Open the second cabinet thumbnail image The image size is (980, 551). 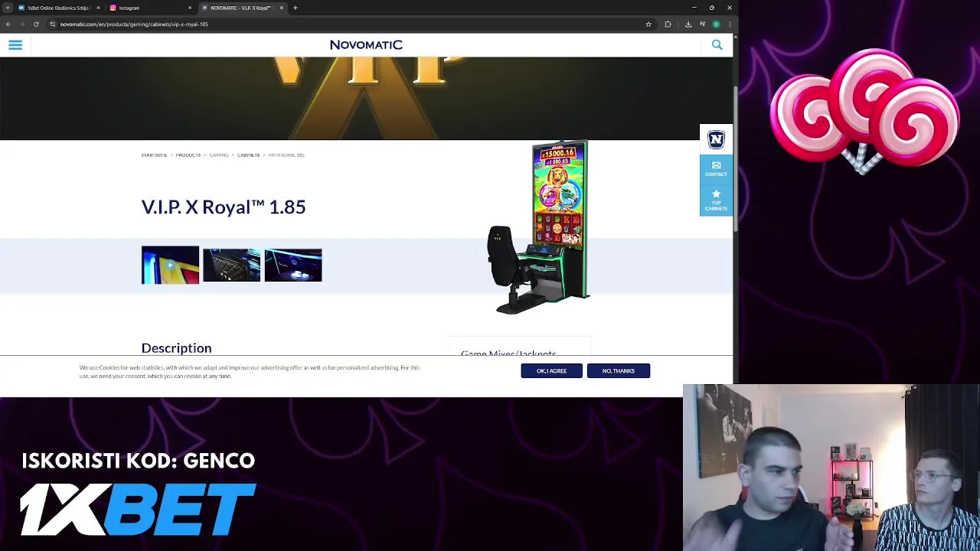[231, 265]
